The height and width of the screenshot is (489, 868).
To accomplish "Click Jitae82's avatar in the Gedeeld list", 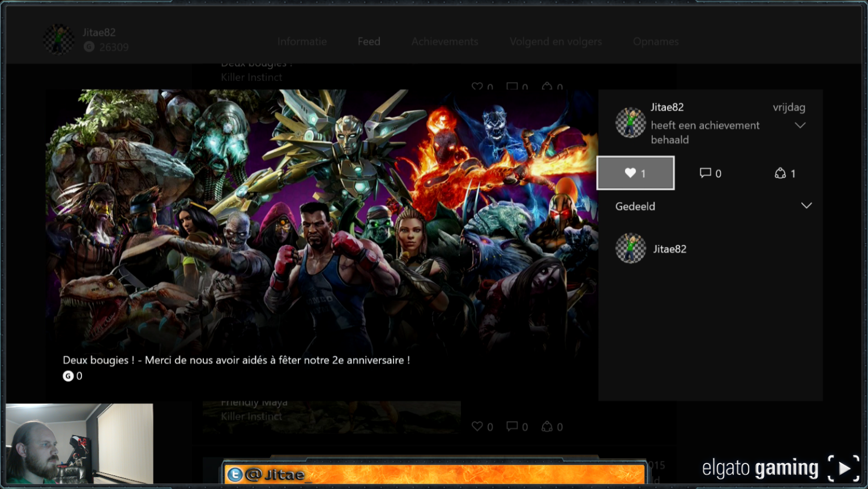I will click(x=631, y=249).
